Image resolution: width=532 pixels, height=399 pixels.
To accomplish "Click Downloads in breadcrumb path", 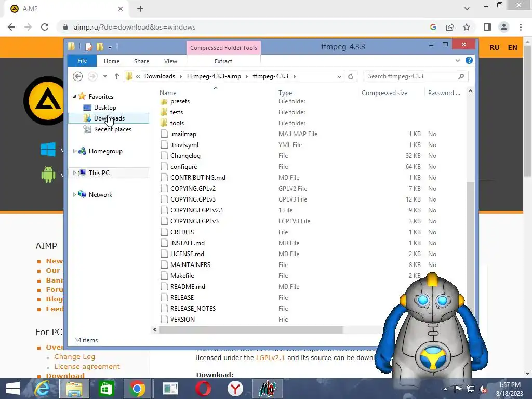I will coord(159,76).
